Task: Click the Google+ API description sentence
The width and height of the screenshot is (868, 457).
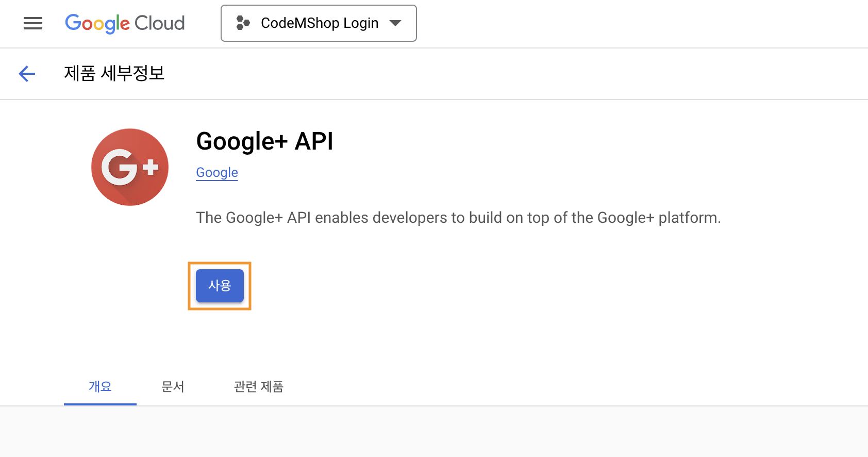Action: (458, 218)
